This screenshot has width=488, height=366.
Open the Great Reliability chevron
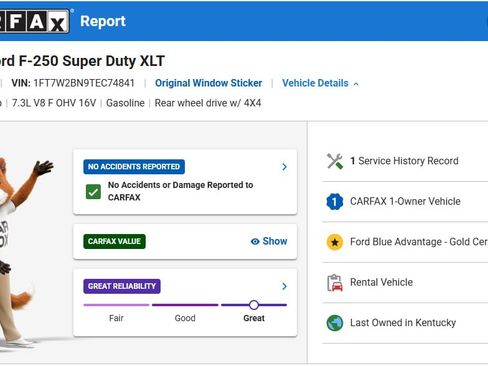coord(284,286)
